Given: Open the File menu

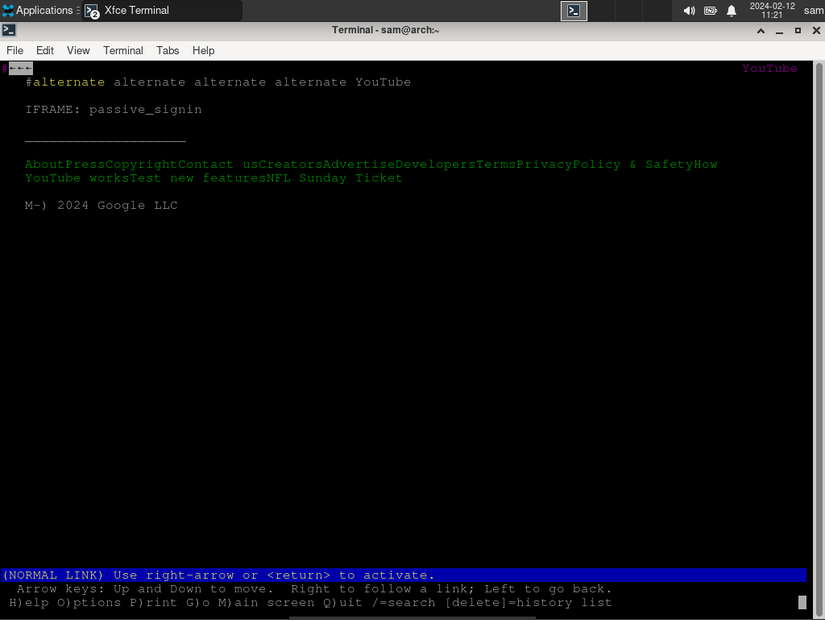Looking at the screenshot, I should coord(15,50).
